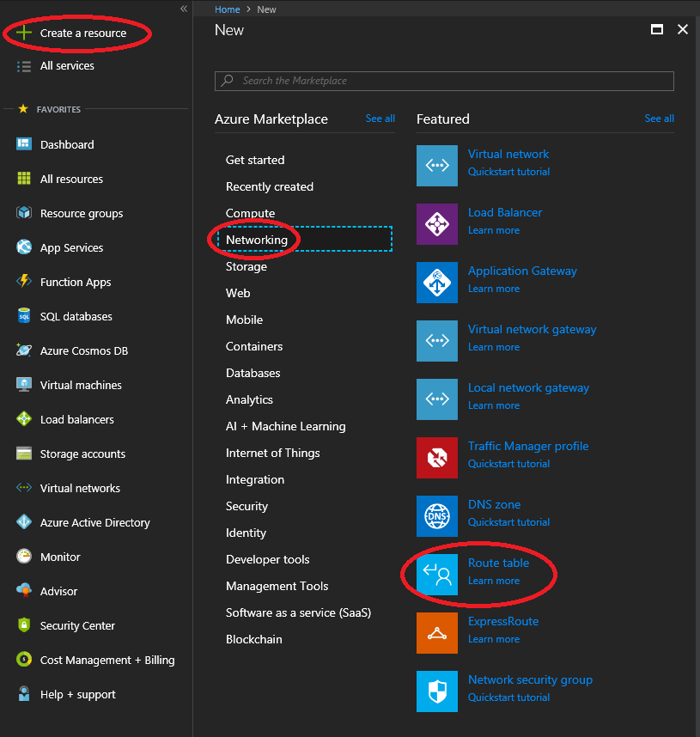Image resolution: width=700 pixels, height=737 pixels.
Task: Open the Network security group shield icon
Action: pyautogui.click(x=436, y=691)
